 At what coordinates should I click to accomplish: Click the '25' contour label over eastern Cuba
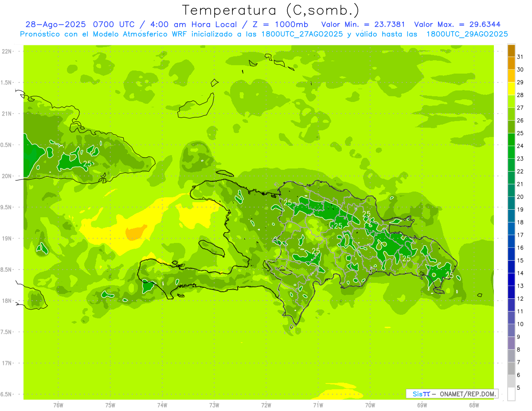[87, 164]
